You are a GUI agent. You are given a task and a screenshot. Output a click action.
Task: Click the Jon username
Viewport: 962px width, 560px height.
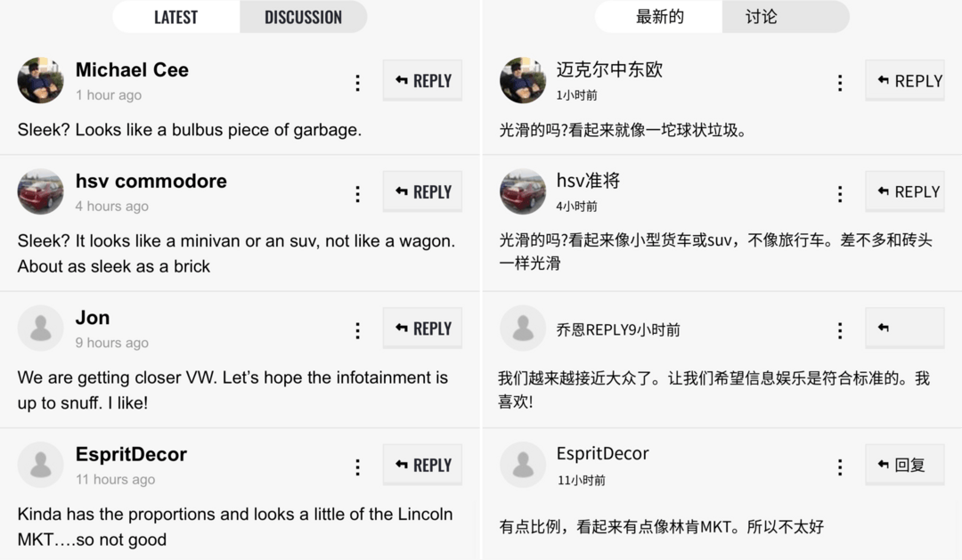coord(93,318)
